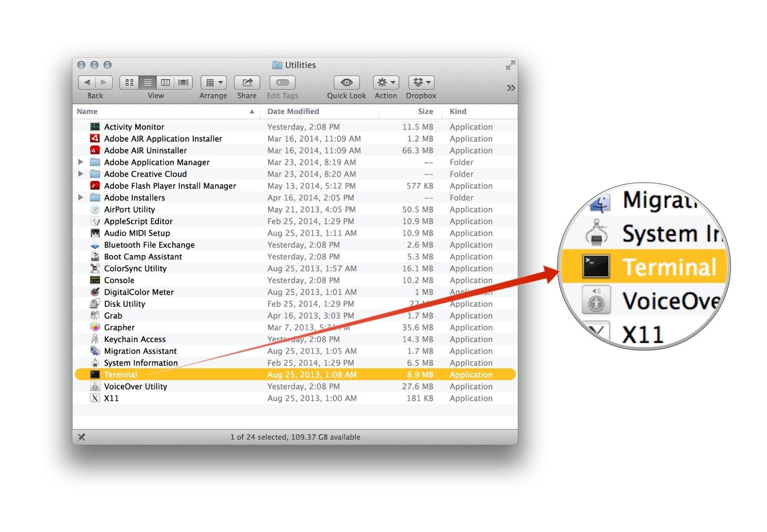Open the Arrange dropdown menu
767x532 pixels.
[213, 82]
